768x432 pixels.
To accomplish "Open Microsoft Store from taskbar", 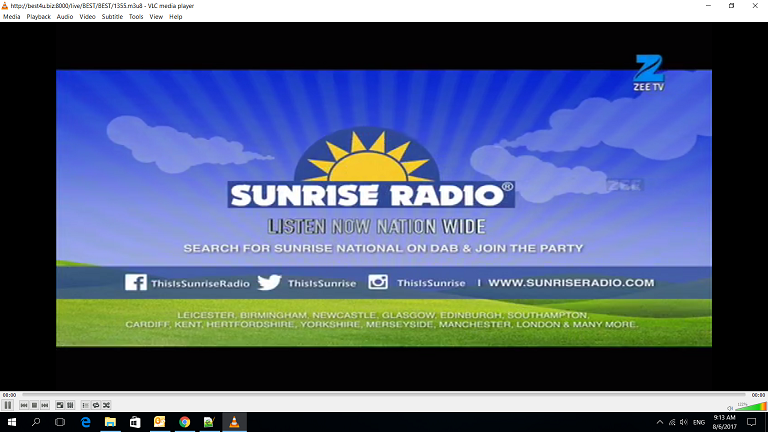I will [x=135, y=422].
